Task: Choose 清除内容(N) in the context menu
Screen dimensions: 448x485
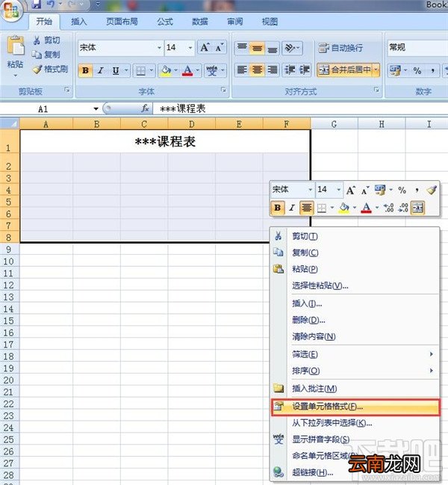Action: (x=355, y=336)
